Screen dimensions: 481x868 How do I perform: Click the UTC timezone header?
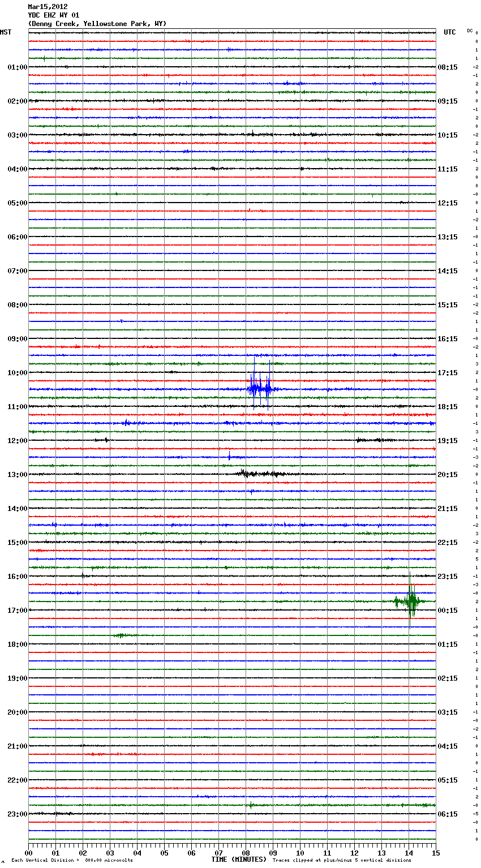click(450, 32)
